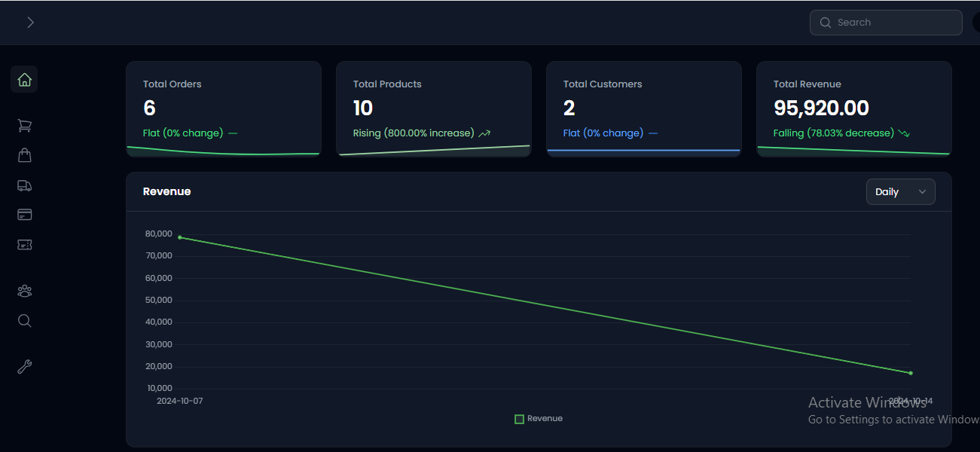Open Products via the shopping bag icon
This screenshot has height=452, width=980.
pyautogui.click(x=24, y=155)
